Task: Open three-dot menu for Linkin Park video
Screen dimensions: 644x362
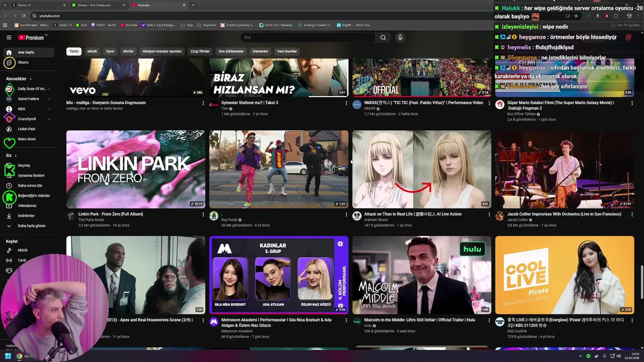Action: pyautogui.click(x=203, y=215)
